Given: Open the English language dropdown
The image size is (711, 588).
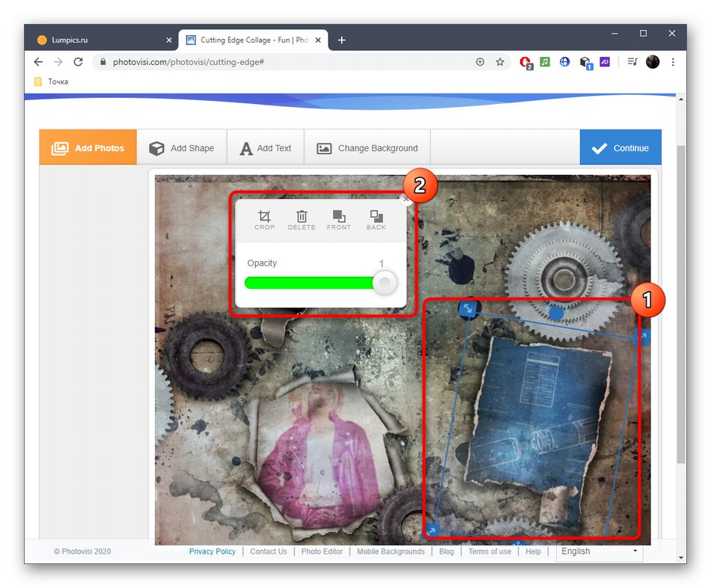Looking at the screenshot, I should click(x=599, y=551).
